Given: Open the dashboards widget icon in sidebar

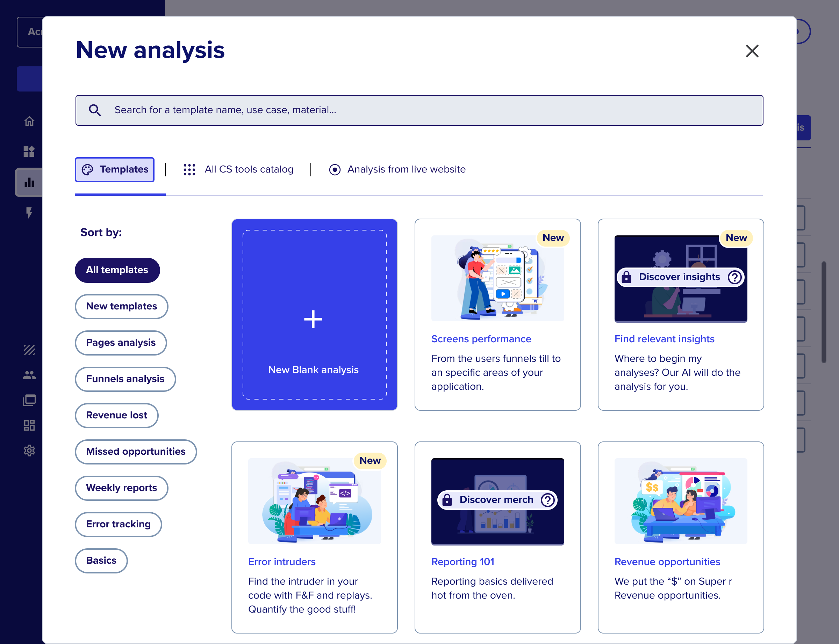Looking at the screenshot, I should [29, 152].
